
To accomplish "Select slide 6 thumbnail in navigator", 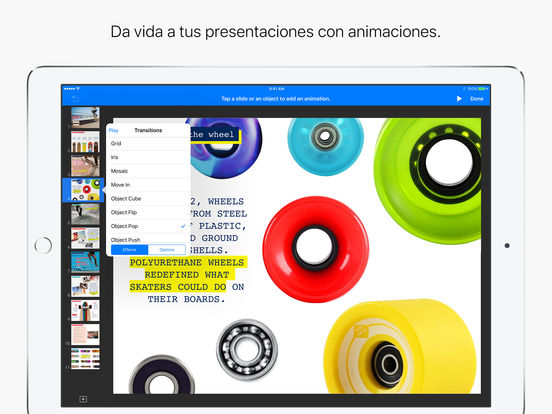I will pos(85,238).
